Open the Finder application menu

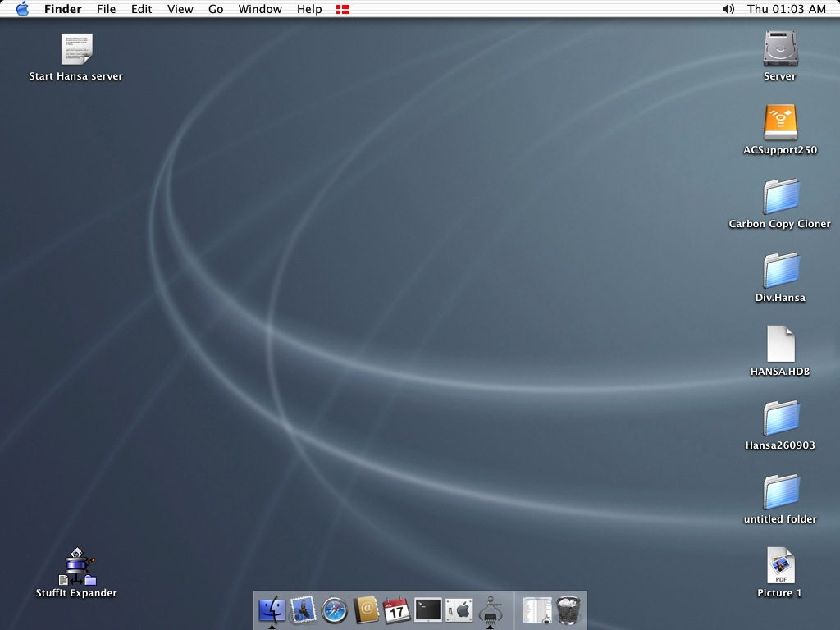click(62, 9)
